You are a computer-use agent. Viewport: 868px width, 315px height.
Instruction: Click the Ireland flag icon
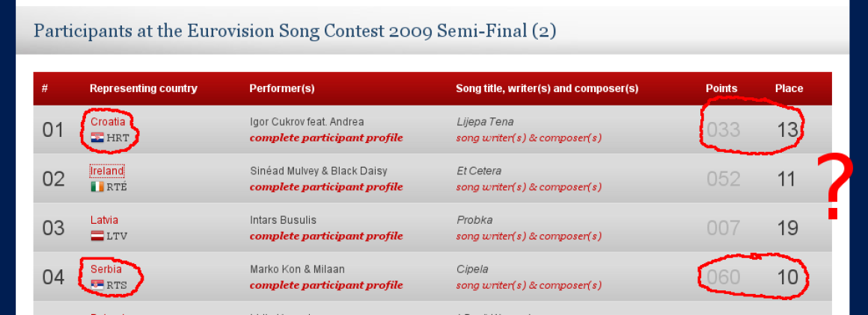point(97,187)
